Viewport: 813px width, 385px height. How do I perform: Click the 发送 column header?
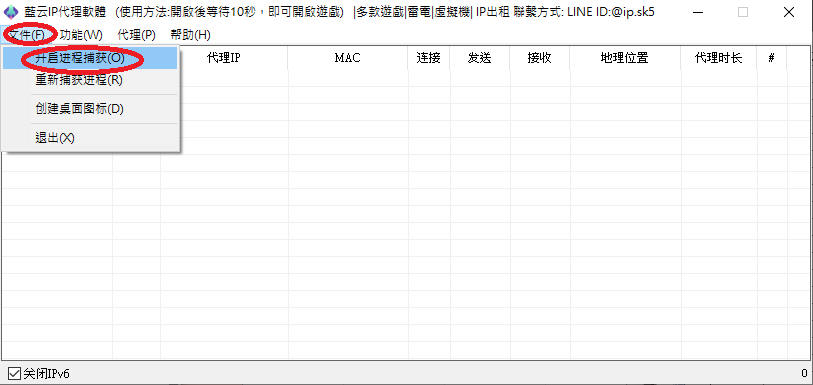pyautogui.click(x=480, y=58)
